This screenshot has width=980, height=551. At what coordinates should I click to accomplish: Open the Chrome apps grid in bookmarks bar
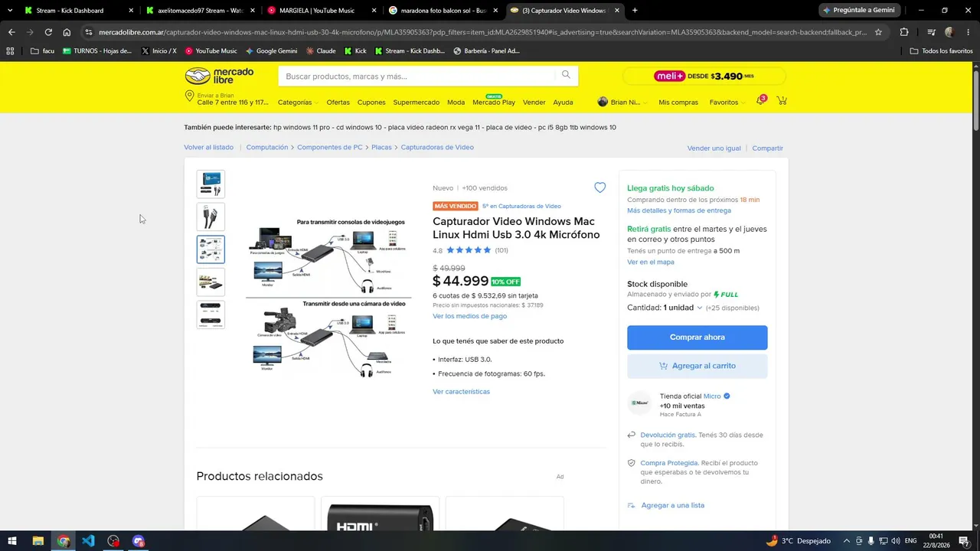point(10,51)
